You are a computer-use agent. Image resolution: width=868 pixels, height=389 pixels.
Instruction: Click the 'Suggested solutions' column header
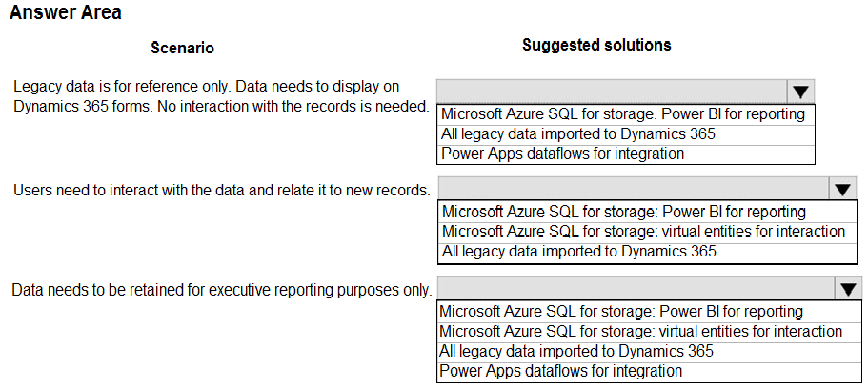coord(596,45)
